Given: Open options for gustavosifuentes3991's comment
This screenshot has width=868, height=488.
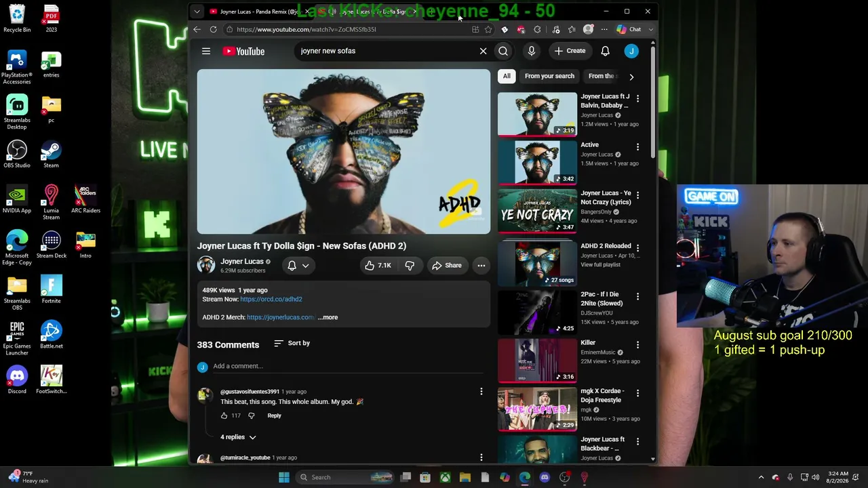Looking at the screenshot, I should pyautogui.click(x=481, y=392).
